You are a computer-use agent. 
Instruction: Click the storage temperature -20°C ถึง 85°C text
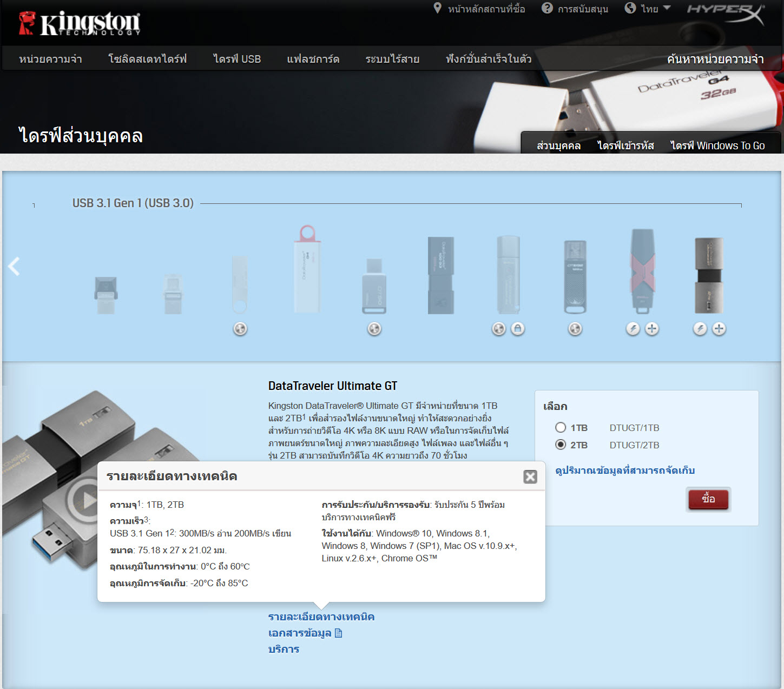pos(219,583)
